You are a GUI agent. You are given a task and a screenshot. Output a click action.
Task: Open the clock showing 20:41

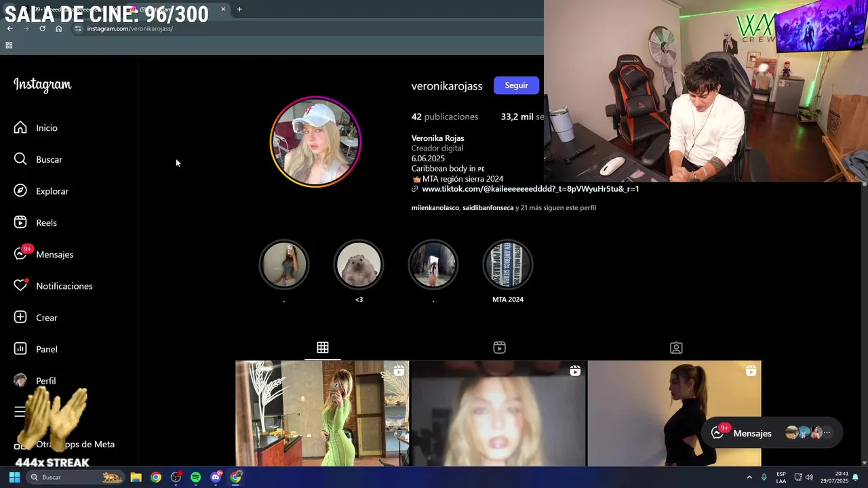(x=834, y=477)
